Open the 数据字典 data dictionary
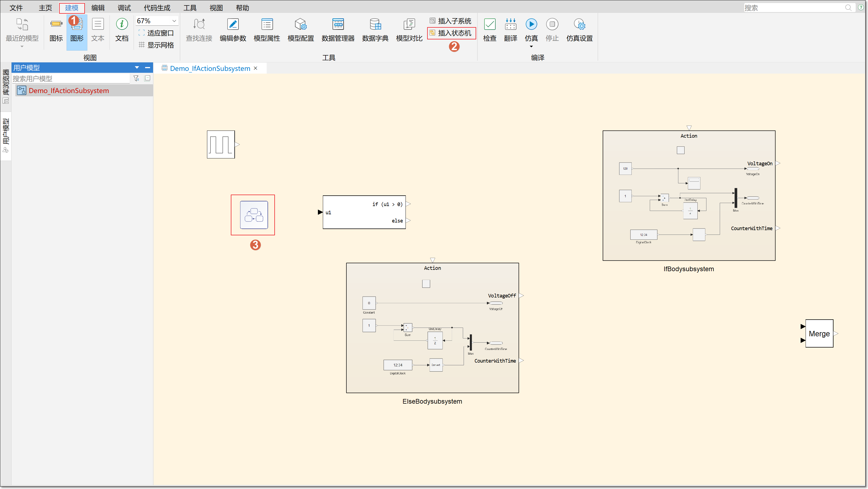868x489 pixels. (375, 25)
